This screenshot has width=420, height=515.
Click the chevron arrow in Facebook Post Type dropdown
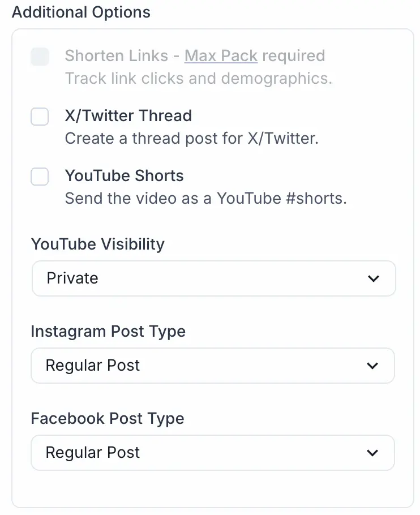pos(372,453)
